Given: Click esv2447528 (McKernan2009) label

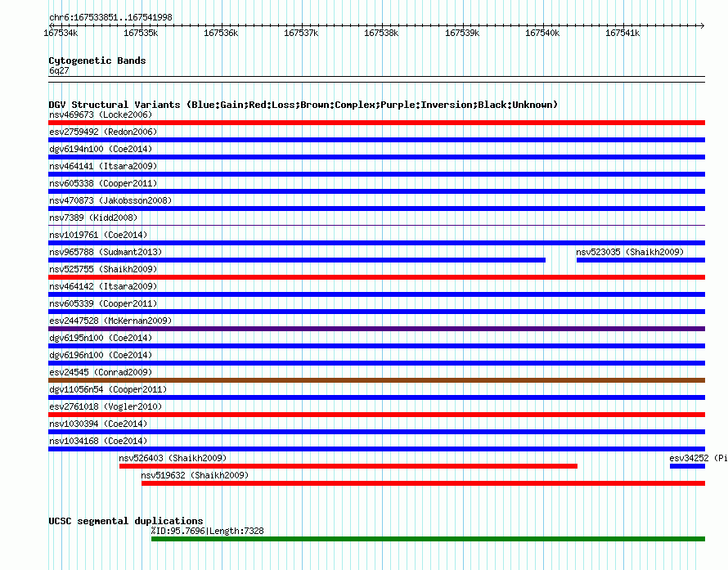Looking at the screenshot, I should [110, 321].
